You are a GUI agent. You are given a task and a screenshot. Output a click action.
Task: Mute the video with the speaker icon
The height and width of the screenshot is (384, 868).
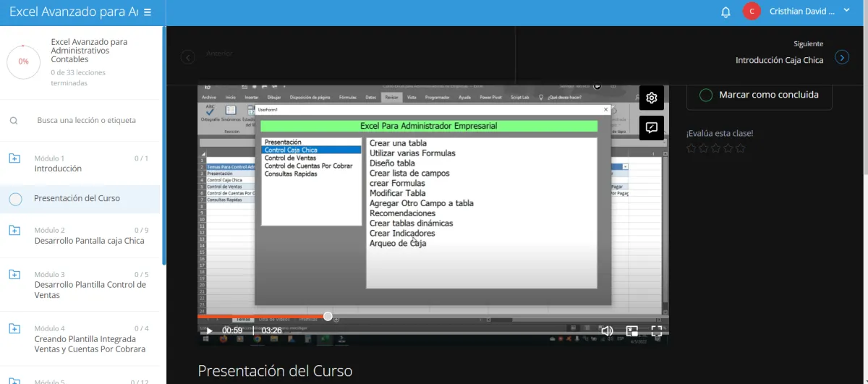[607, 331]
